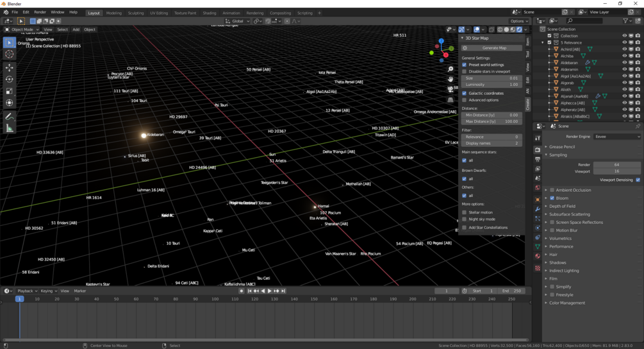Open the Render properties tab icon
644x349 pixels.
click(x=538, y=149)
